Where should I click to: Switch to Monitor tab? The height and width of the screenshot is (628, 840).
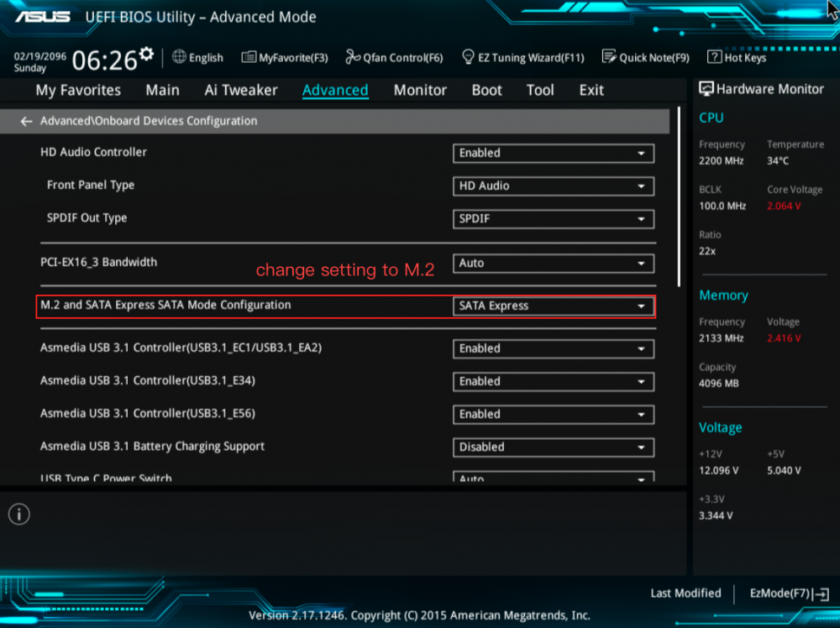[420, 90]
